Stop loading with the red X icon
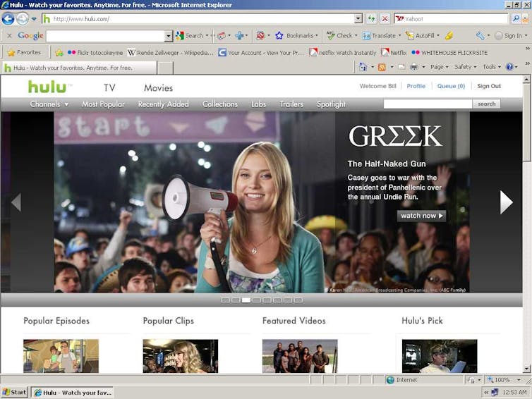 pos(385,18)
